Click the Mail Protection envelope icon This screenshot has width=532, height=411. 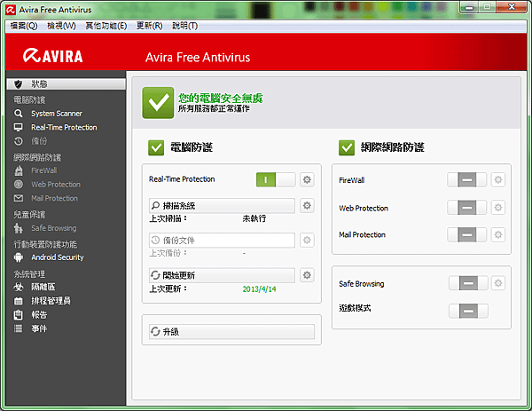pyautogui.click(x=19, y=198)
